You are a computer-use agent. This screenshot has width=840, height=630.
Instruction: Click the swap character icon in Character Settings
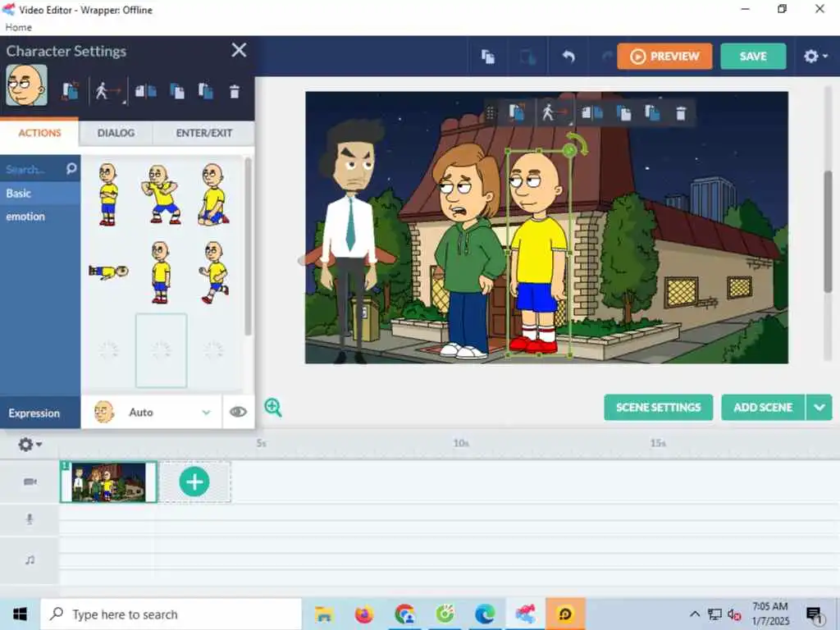click(x=71, y=91)
